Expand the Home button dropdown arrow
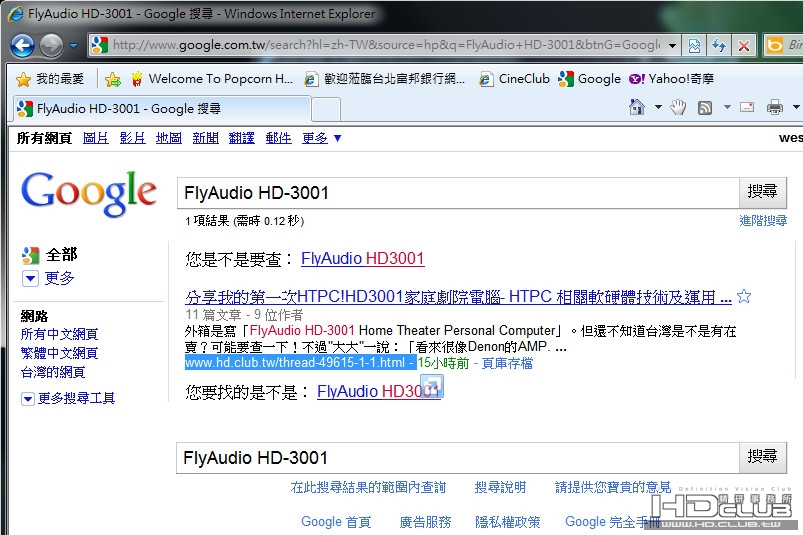 pos(659,108)
